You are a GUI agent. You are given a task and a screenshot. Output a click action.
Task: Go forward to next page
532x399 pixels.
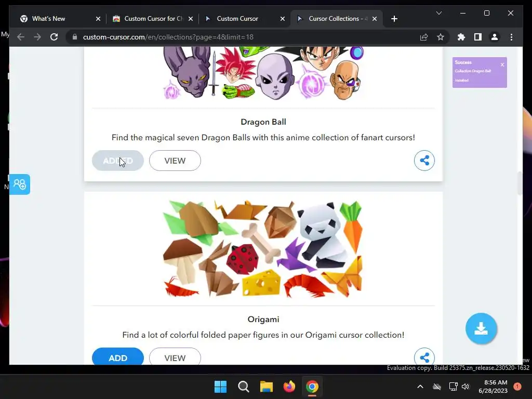37,37
